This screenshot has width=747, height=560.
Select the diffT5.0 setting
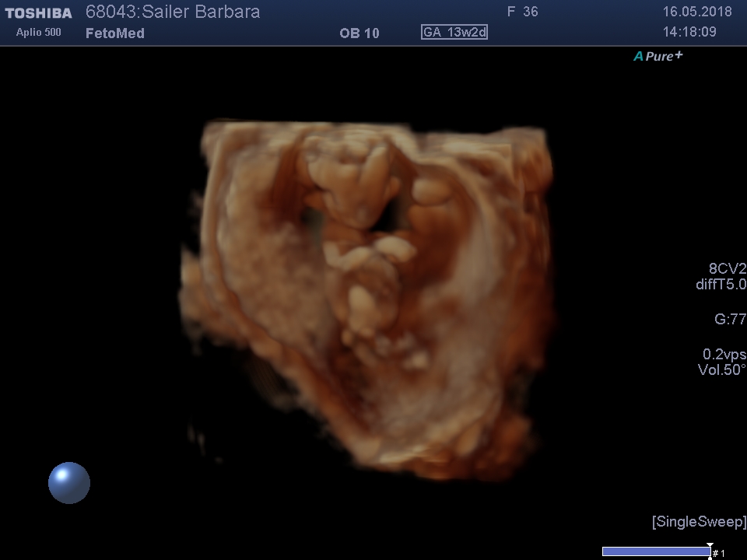tap(720, 285)
